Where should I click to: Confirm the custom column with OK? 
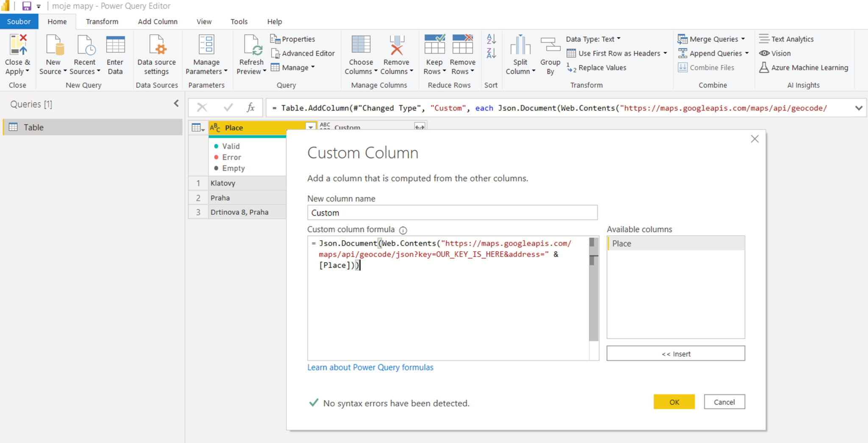[x=674, y=402]
